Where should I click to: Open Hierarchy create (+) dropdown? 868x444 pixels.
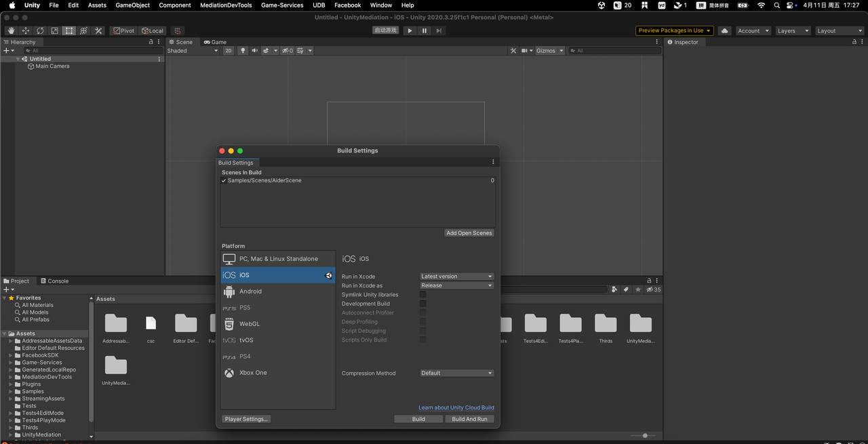[9, 51]
